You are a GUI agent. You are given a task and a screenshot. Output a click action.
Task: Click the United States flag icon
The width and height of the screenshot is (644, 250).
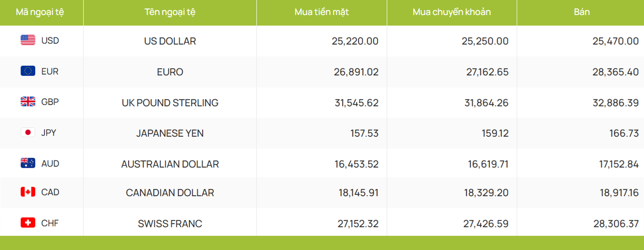pos(28,40)
